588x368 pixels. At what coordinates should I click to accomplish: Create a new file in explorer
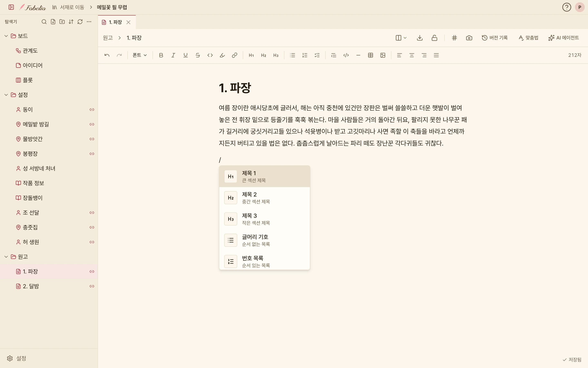pos(53,22)
